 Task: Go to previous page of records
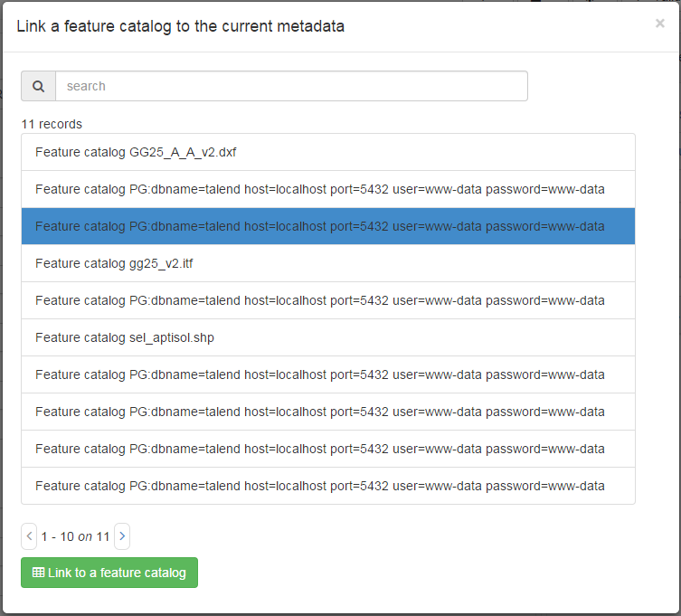coord(29,536)
